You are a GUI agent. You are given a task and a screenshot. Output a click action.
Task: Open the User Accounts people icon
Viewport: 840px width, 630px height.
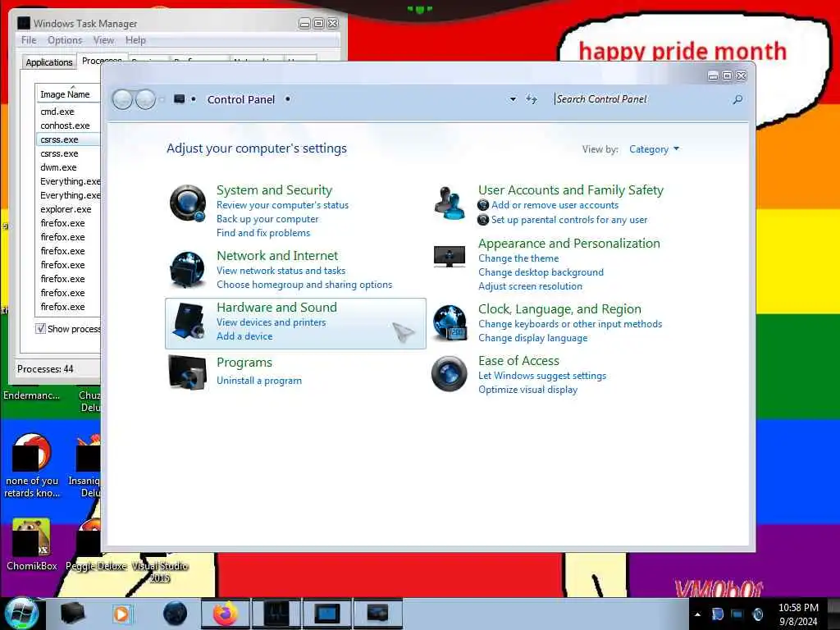[x=449, y=203]
